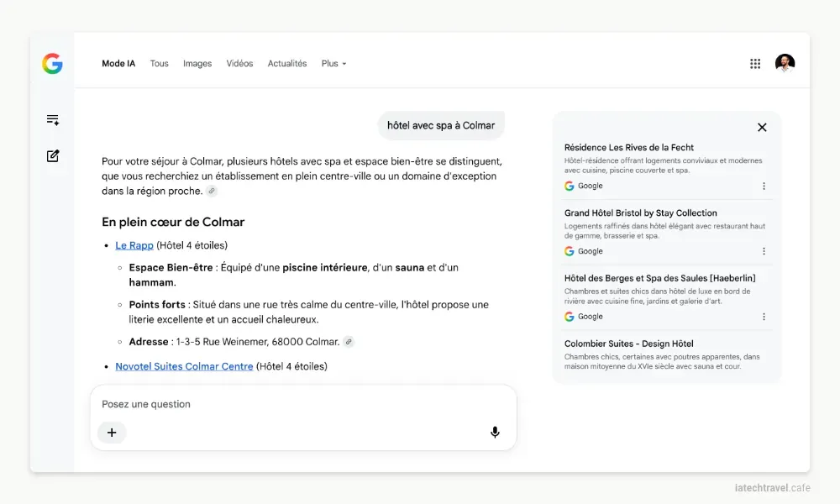Start a new conversation with pencil icon

(52, 156)
